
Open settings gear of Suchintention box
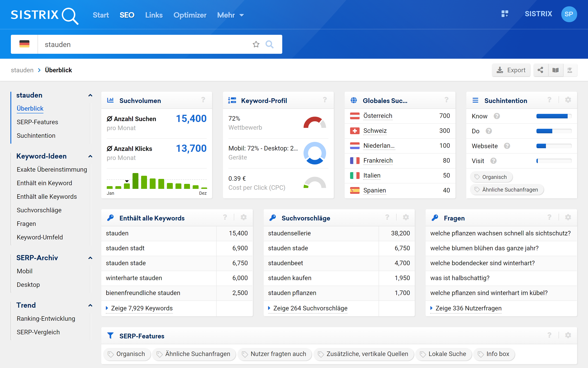568,100
